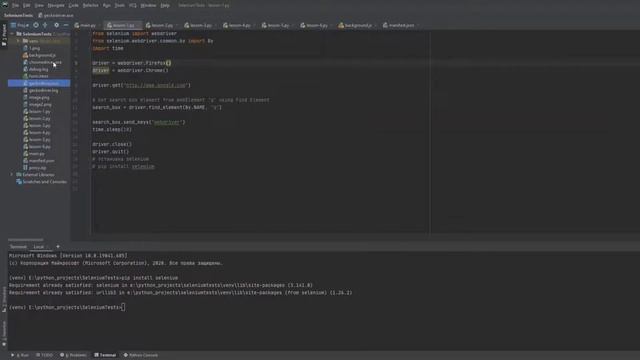Add a new terminal session with plus icon
This screenshot has height=360, width=640.
[58, 247]
